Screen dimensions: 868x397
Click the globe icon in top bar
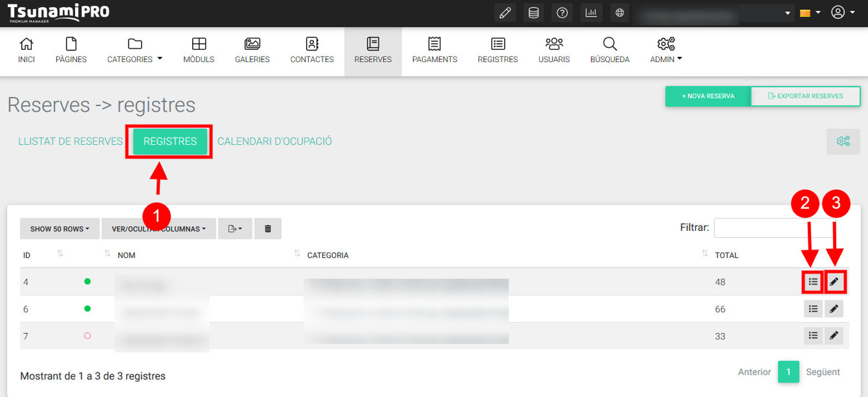619,13
